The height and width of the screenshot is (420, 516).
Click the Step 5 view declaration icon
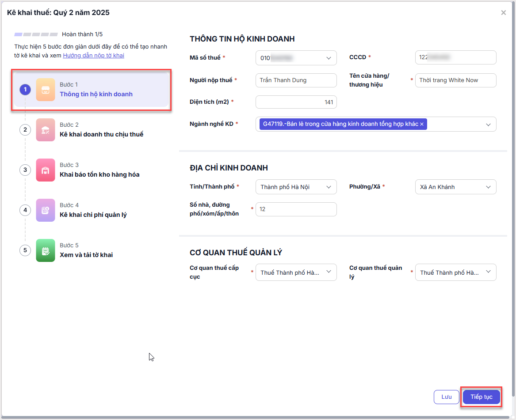pos(46,250)
